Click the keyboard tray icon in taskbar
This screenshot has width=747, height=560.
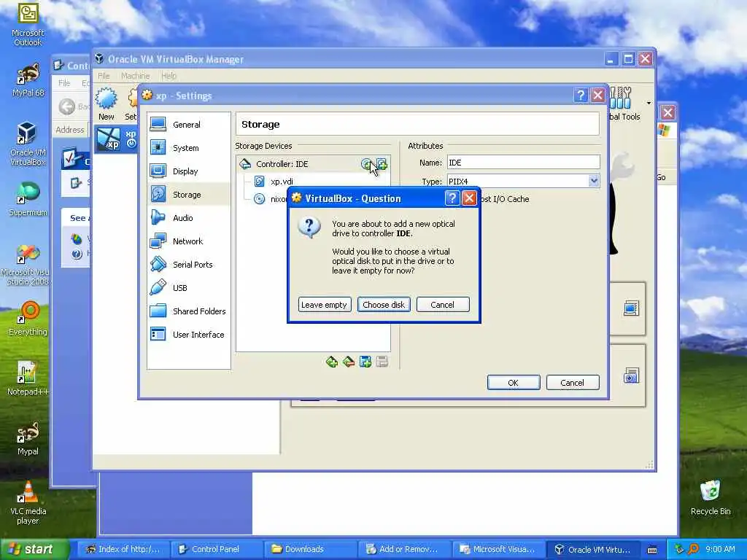pos(652,550)
